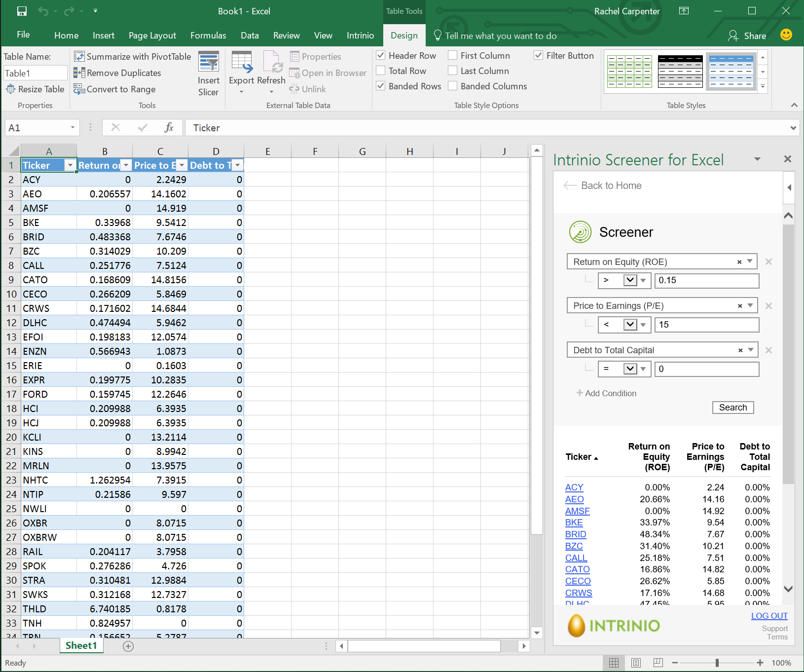Screen dimensions: 804x672
Task: Add a new sheet with plus icon
Action: pos(128,646)
